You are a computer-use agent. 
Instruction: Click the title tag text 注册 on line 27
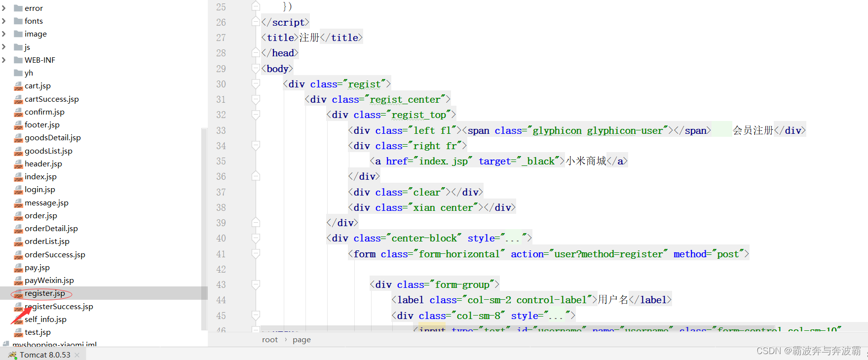[x=309, y=38]
